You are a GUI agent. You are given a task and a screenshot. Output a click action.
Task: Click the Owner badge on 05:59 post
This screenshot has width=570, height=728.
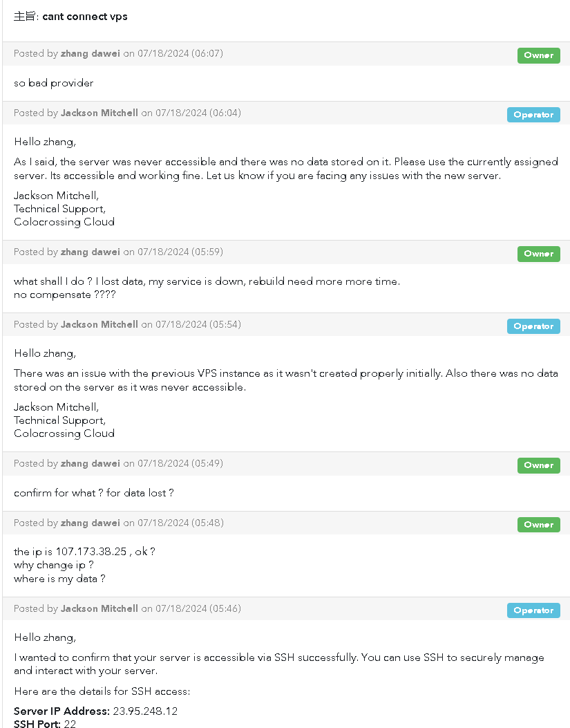[538, 254]
